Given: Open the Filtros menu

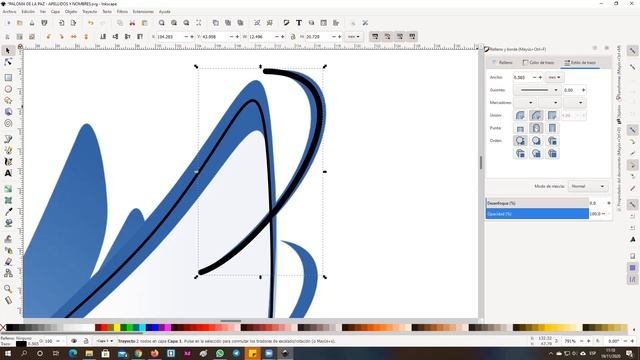Looking at the screenshot, I should [122, 12].
